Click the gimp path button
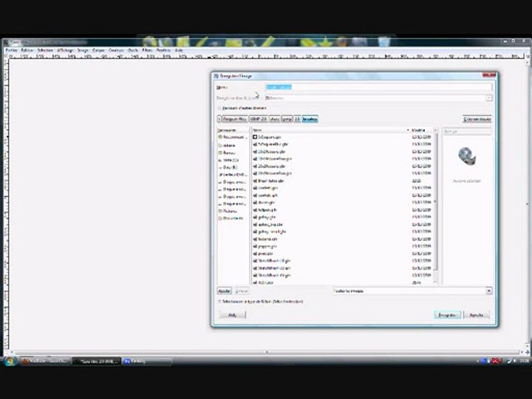This screenshot has width=532, height=399. [287, 119]
